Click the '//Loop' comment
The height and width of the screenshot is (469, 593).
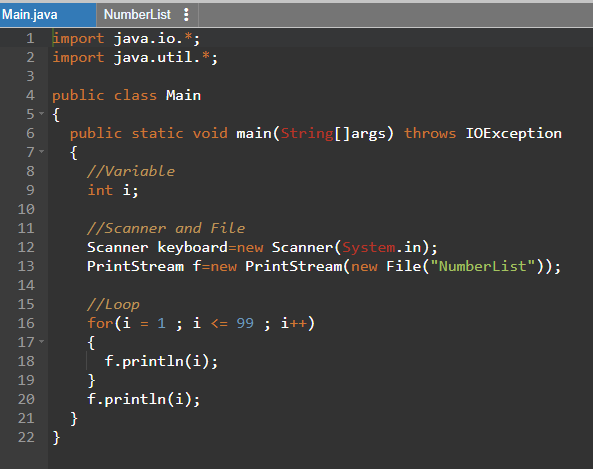click(x=113, y=304)
